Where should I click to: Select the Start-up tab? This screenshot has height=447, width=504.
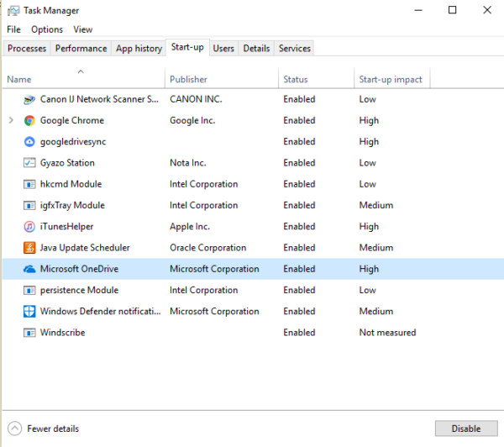[x=187, y=47]
